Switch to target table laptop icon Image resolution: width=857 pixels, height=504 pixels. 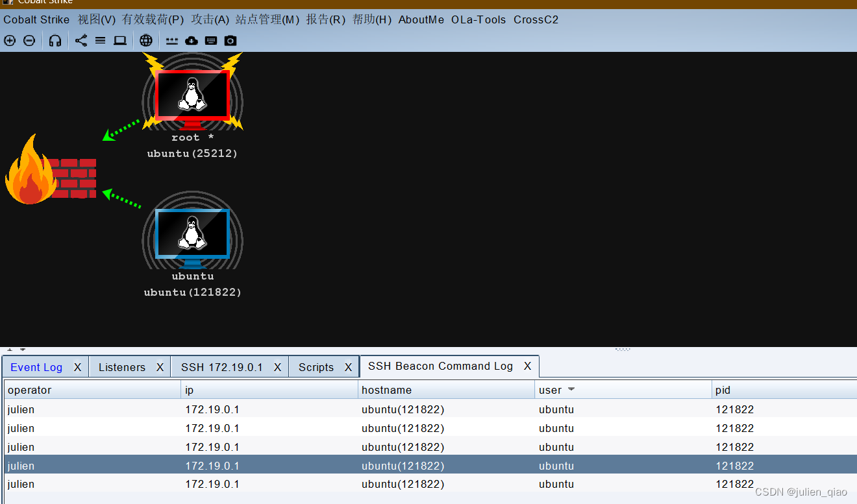120,40
